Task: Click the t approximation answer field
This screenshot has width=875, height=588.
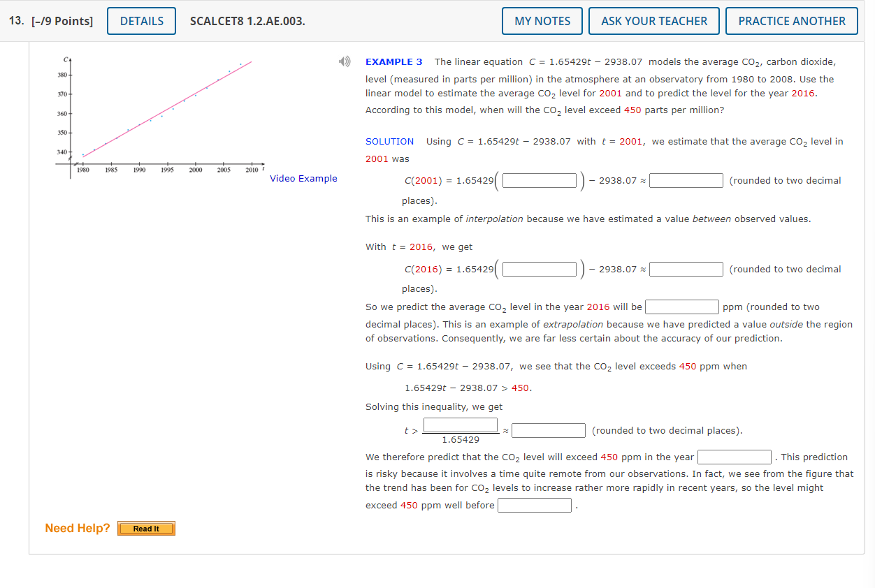Action: click(x=548, y=430)
